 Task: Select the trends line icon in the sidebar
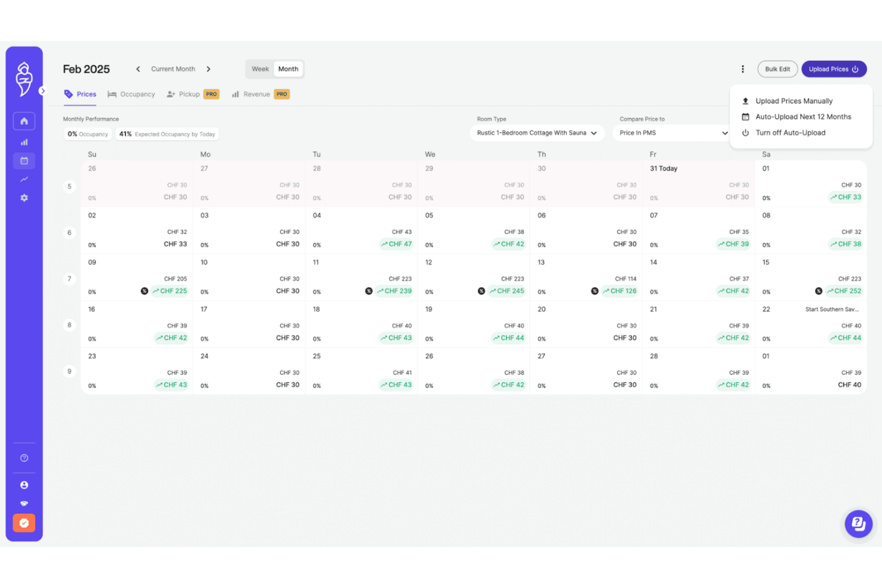24,179
